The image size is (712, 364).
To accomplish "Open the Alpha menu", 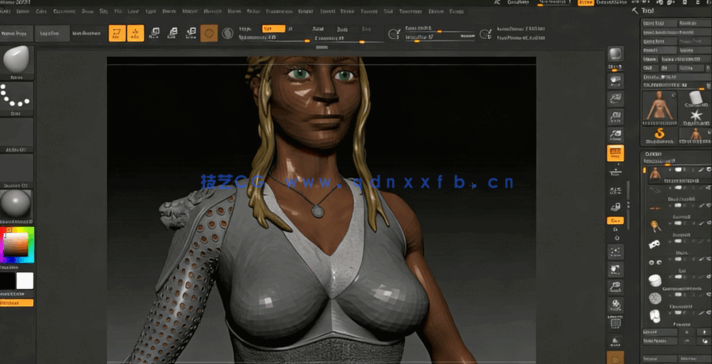I will (x=6, y=11).
